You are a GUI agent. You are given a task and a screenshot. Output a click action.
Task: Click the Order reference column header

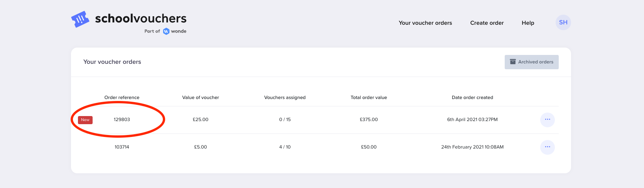pos(122,97)
